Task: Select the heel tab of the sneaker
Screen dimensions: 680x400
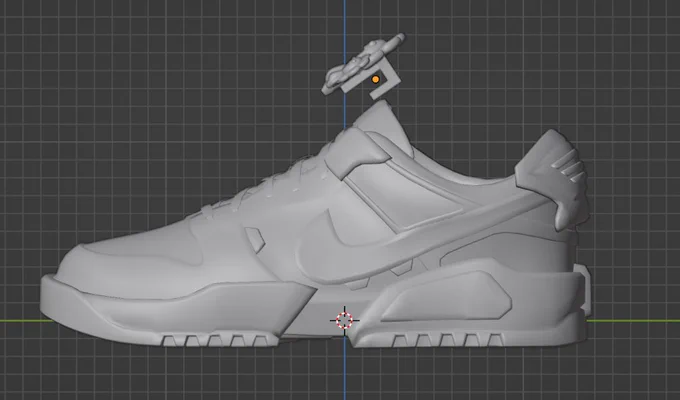Action: pyautogui.click(x=553, y=179)
